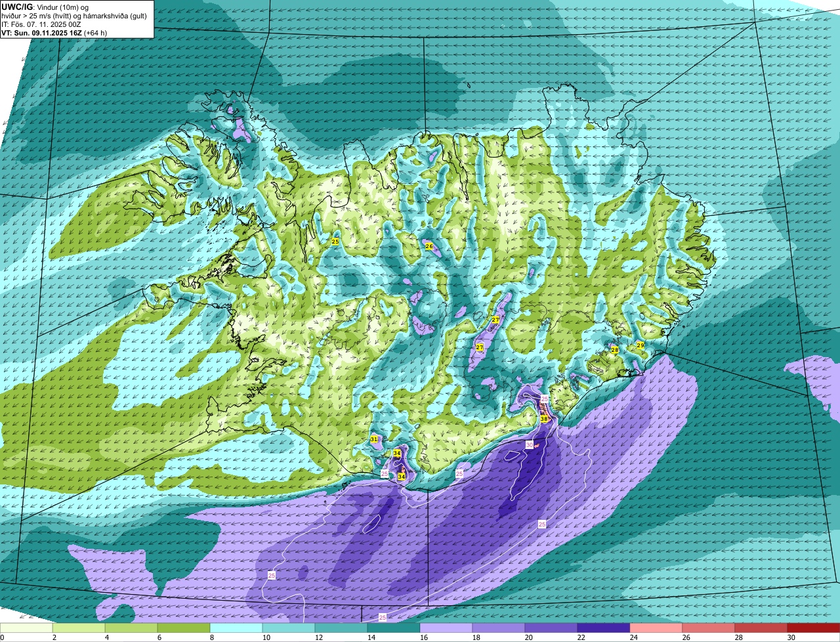Click the yellow max-gust label 29
The width and height of the screenshot is (840, 642).
pyautogui.click(x=640, y=345)
